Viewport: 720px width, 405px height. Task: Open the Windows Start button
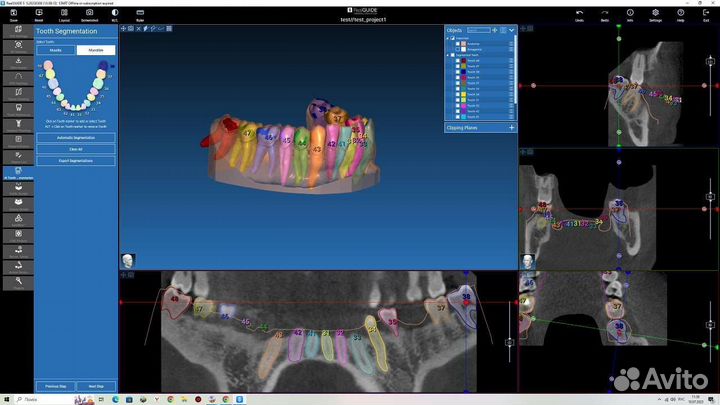tap(6, 399)
